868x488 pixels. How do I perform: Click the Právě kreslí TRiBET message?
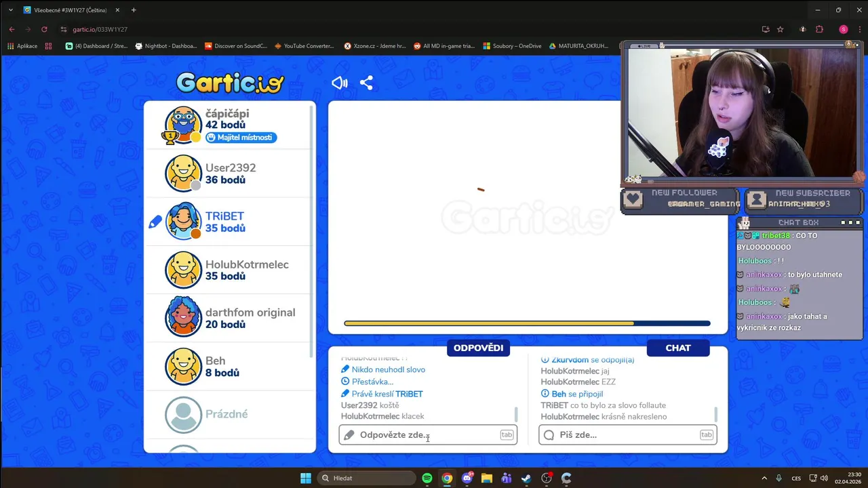point(382,394)
